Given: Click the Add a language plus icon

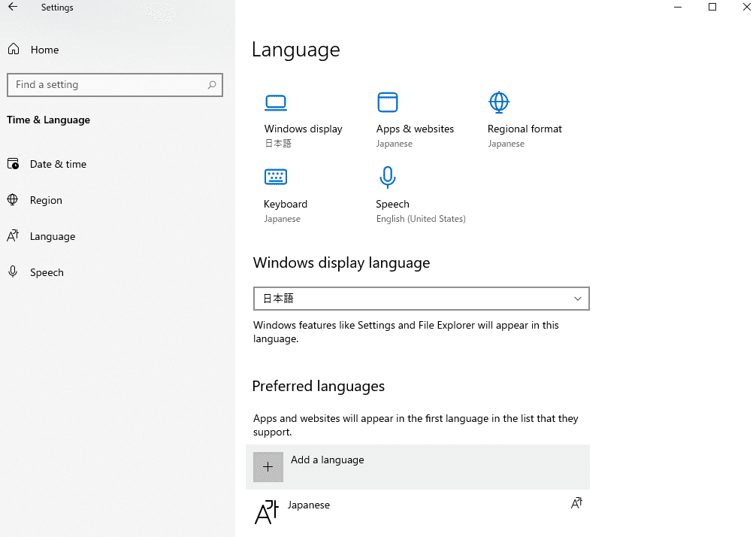Looking at the screenshot, I should pos(268,467).
